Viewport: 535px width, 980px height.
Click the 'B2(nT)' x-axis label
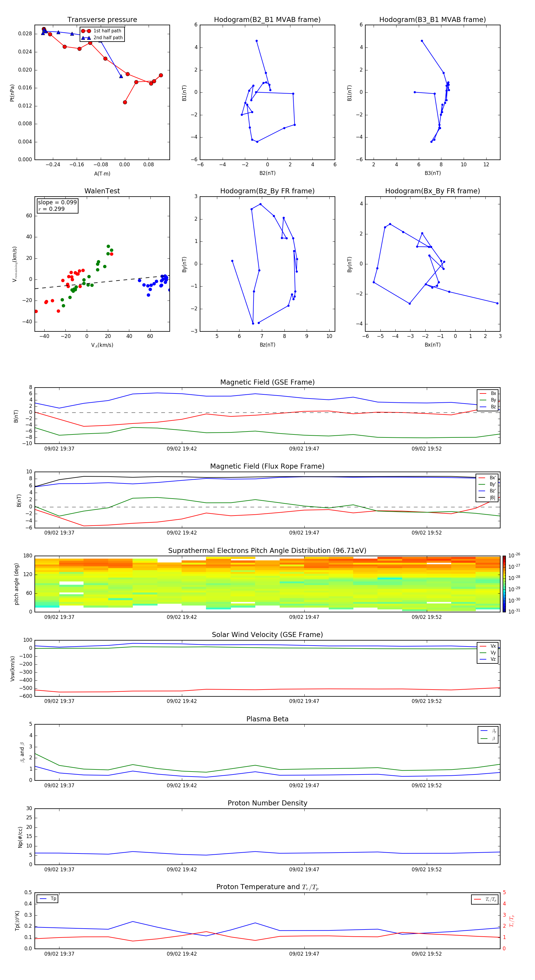[267, 173]
